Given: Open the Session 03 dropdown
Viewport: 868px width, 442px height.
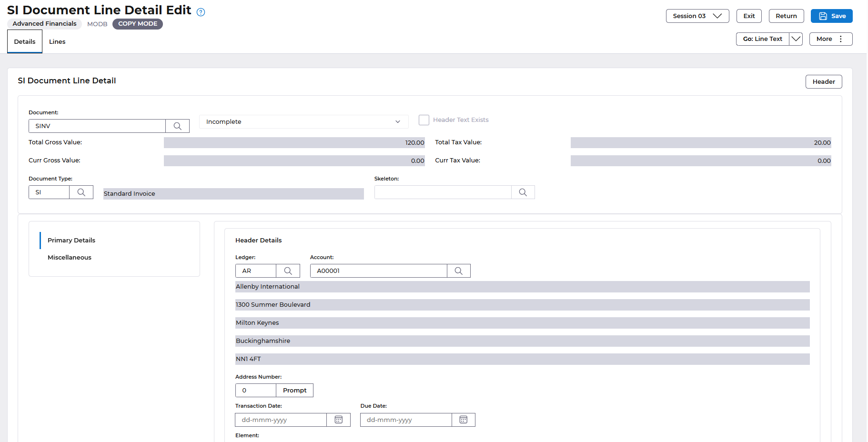Looking at the screenshot, I should click(697, 16).
